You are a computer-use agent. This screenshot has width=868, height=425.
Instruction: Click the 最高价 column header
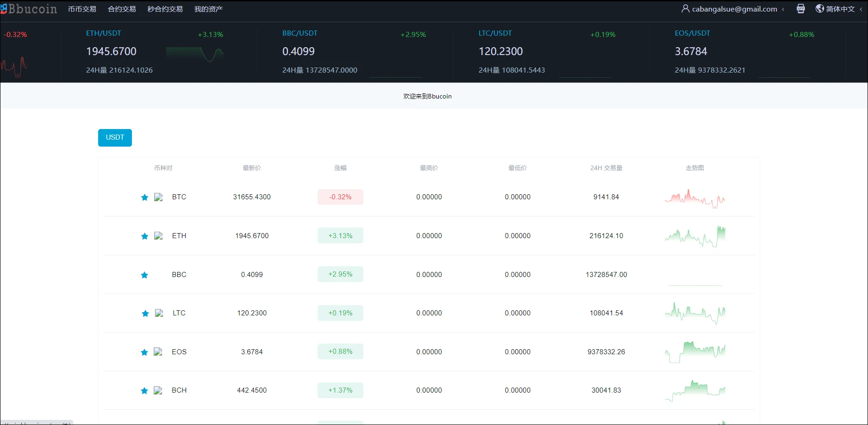pyautogui.click(x=429, y=168)
